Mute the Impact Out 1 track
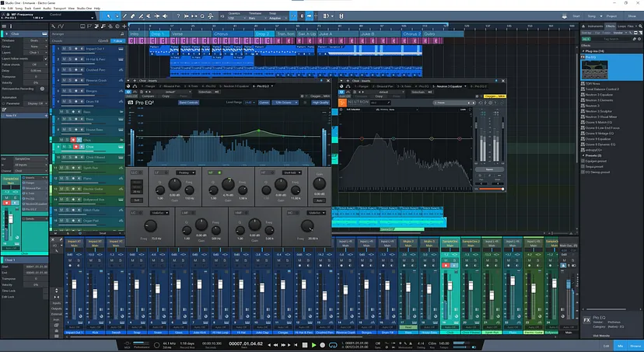This screenshot has height=352, width=644. [x=64, y=49]
